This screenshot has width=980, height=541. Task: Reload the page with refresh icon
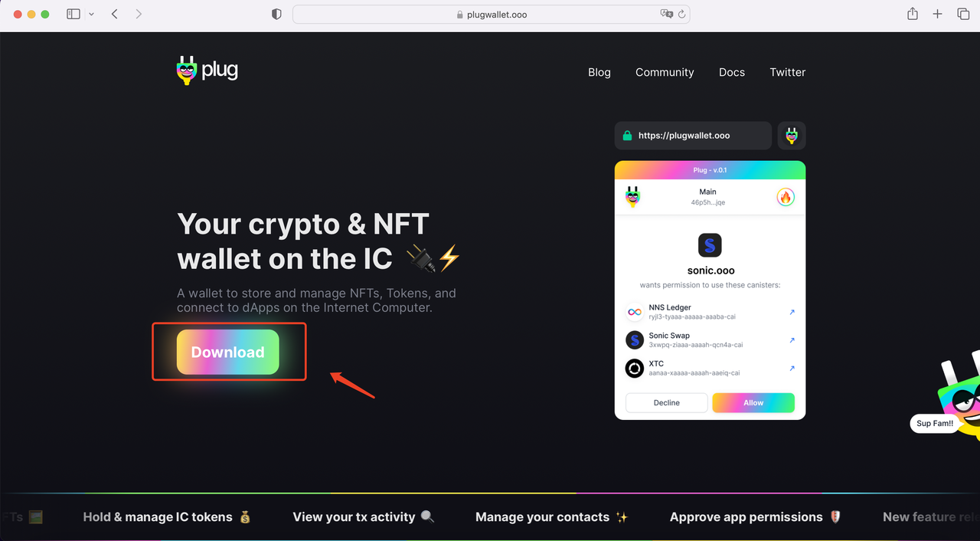click(681, 14)
